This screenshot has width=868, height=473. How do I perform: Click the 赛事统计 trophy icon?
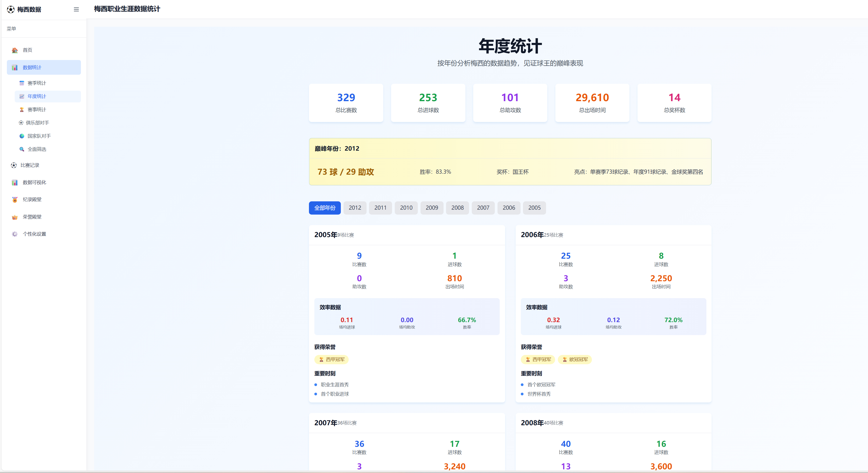[x=22, y=110]
